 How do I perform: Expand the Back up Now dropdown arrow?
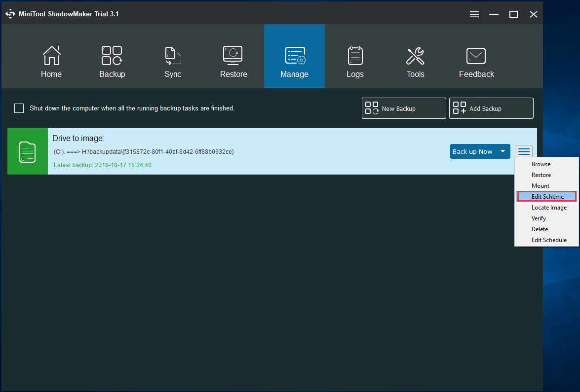click(503, 151)
